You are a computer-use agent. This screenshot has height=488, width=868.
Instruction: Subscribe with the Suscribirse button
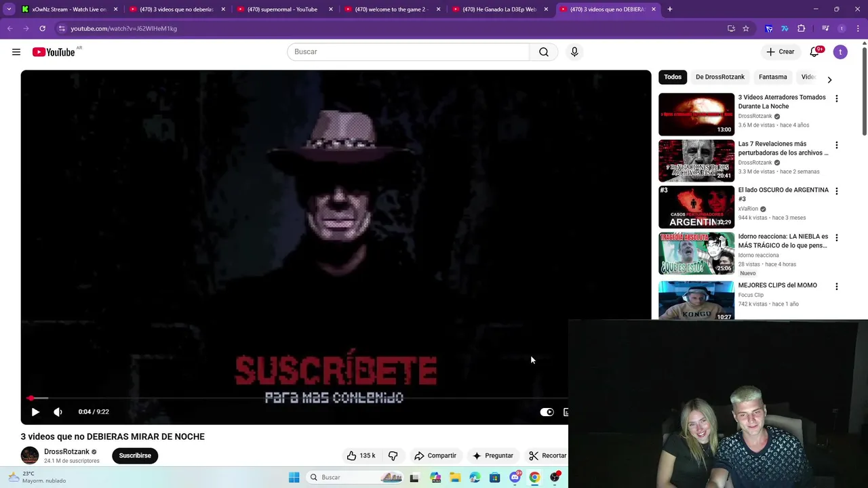pos(135,455)
